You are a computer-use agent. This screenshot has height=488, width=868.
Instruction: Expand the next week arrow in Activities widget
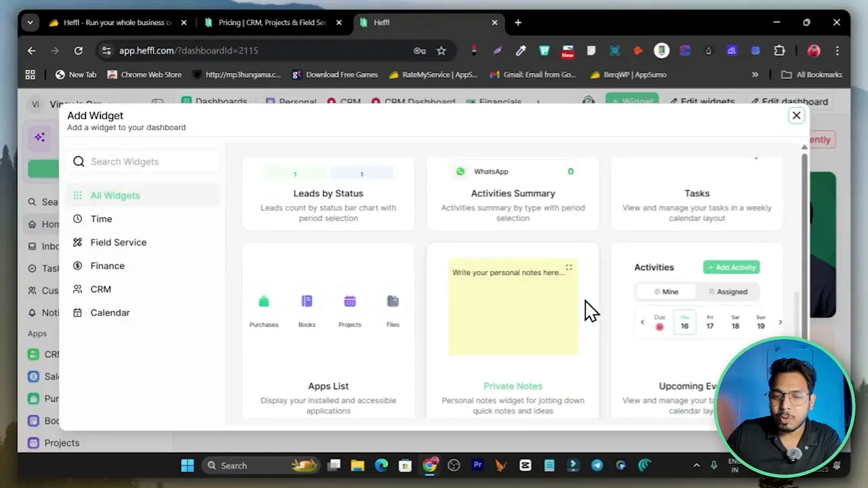point(780,322)
